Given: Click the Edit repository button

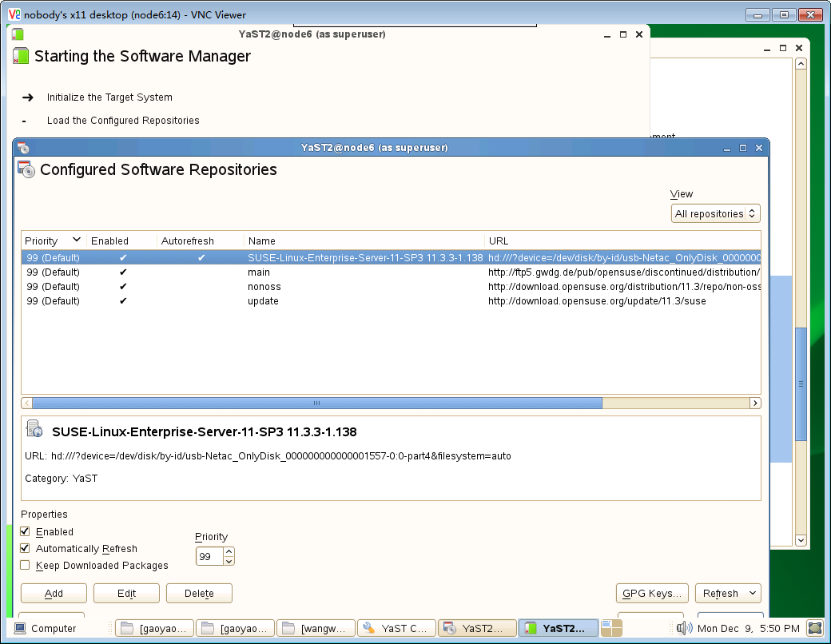Looking at the screenshot, I should (126, 593).
